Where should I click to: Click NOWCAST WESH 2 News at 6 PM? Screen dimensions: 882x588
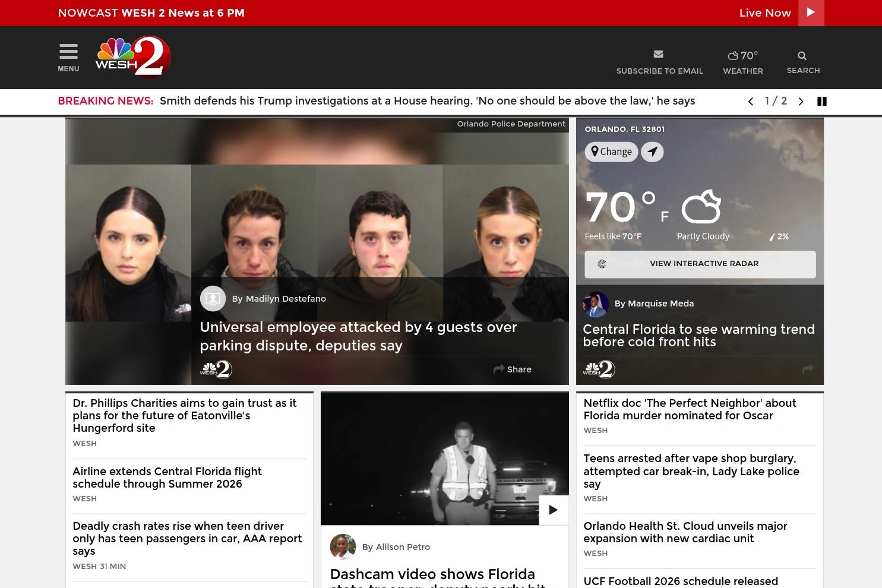[151, 12]
